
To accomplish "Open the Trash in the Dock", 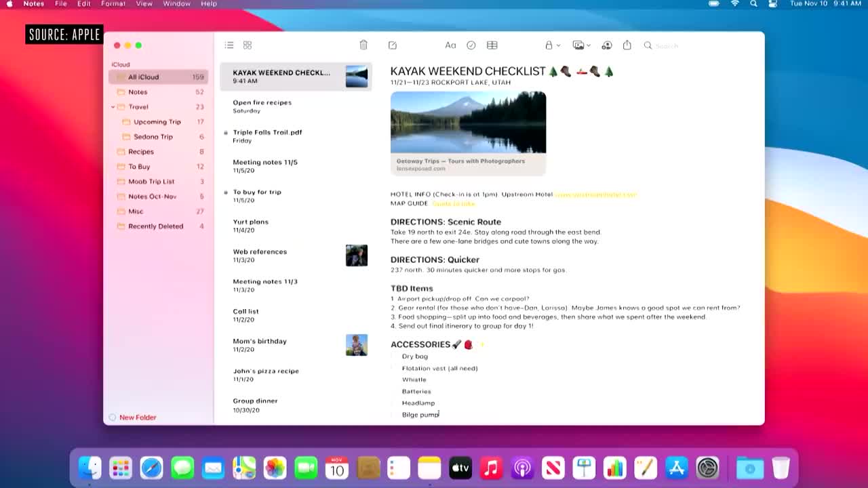I will tap(781, 468).
